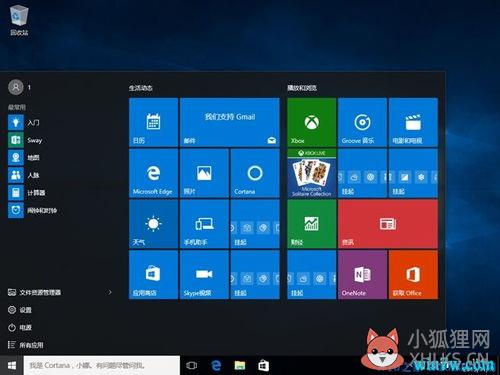Launch Edge from the taskbar
The image size is (500, 375).
pyautogui.click(x=216, y=366)
